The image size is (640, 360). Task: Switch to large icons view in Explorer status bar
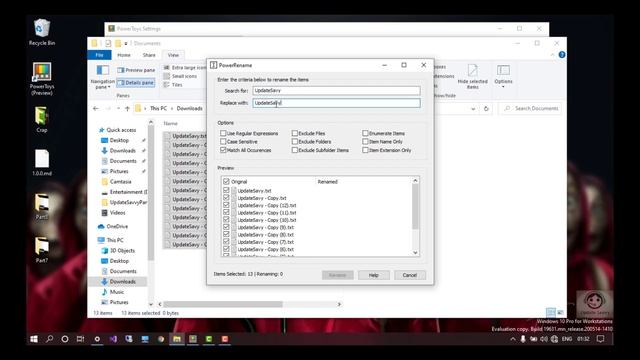560,313
